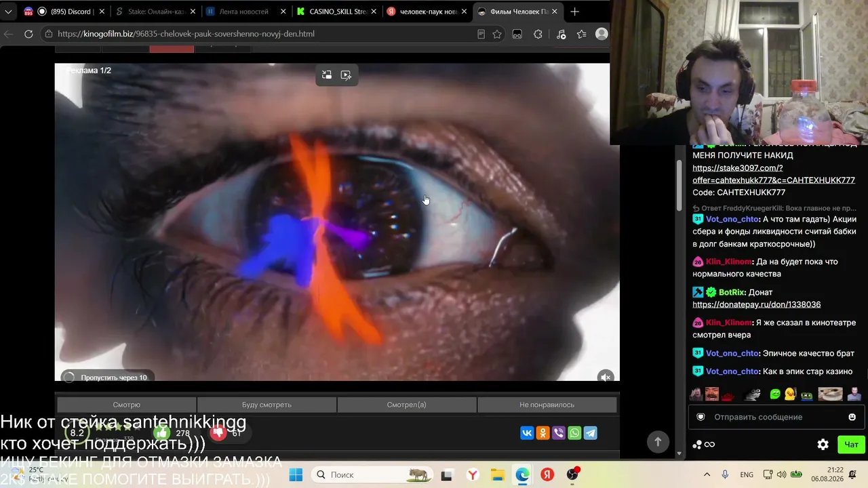The width and height of the screenshot is (868, 488).
Task: Pick the laughing man emote
Action: (711, 394)
